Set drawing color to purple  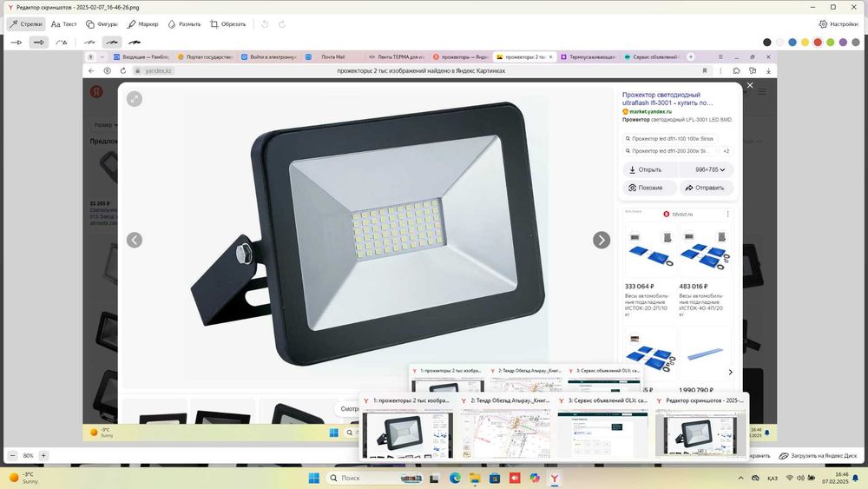[843, 42]
